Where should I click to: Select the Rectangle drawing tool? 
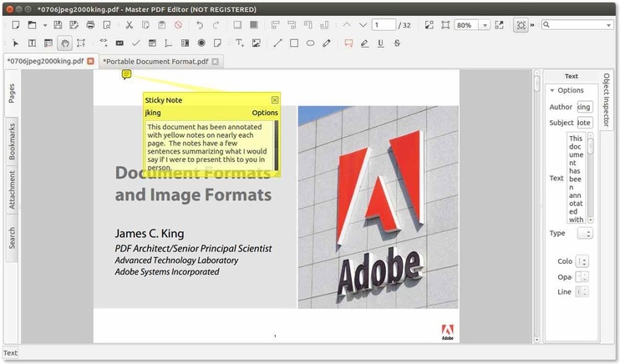click(x=294, y=43)
